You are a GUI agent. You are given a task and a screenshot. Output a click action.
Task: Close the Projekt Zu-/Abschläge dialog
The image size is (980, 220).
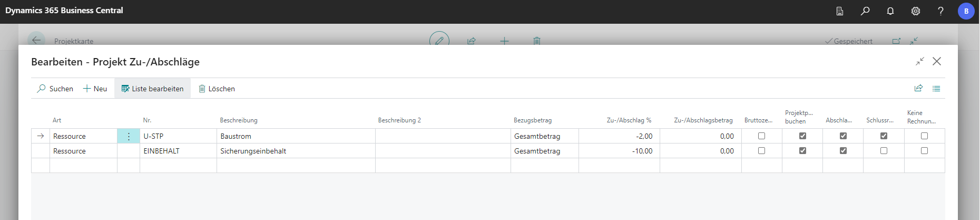click(x=936, y=62)
